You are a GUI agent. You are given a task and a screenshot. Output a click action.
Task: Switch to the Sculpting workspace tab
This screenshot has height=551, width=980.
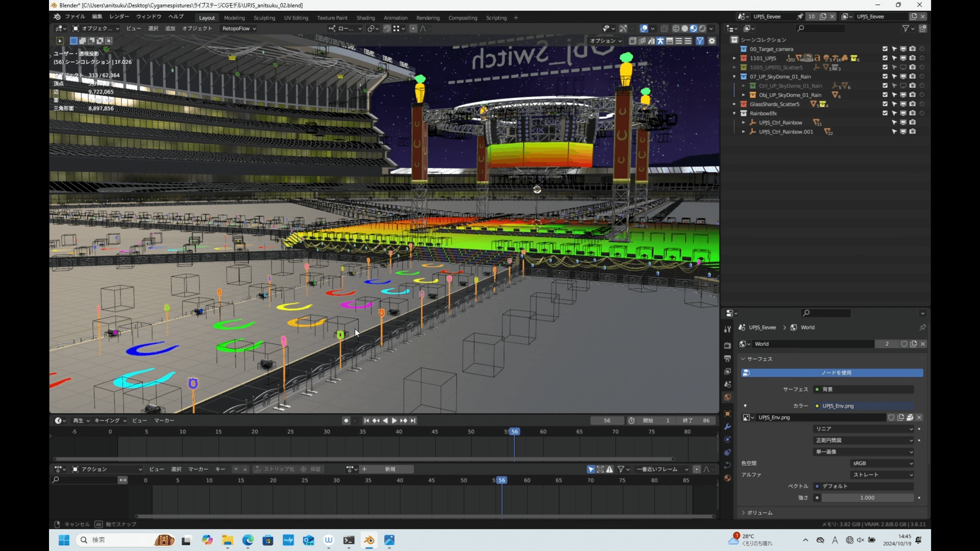(264, 18)
